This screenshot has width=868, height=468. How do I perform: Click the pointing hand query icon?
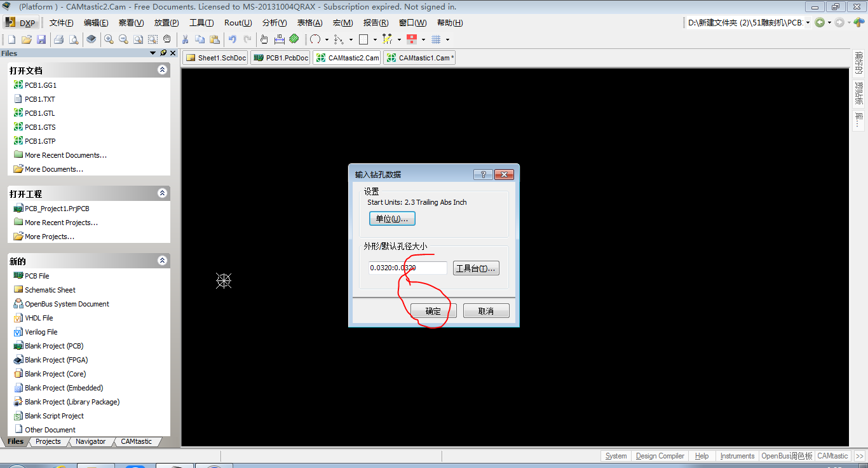(x=264, y=39)
